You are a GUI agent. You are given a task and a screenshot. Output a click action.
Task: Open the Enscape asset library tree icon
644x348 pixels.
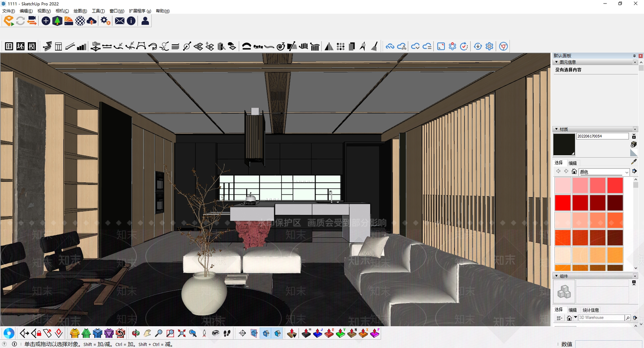[x=57, y=21]
